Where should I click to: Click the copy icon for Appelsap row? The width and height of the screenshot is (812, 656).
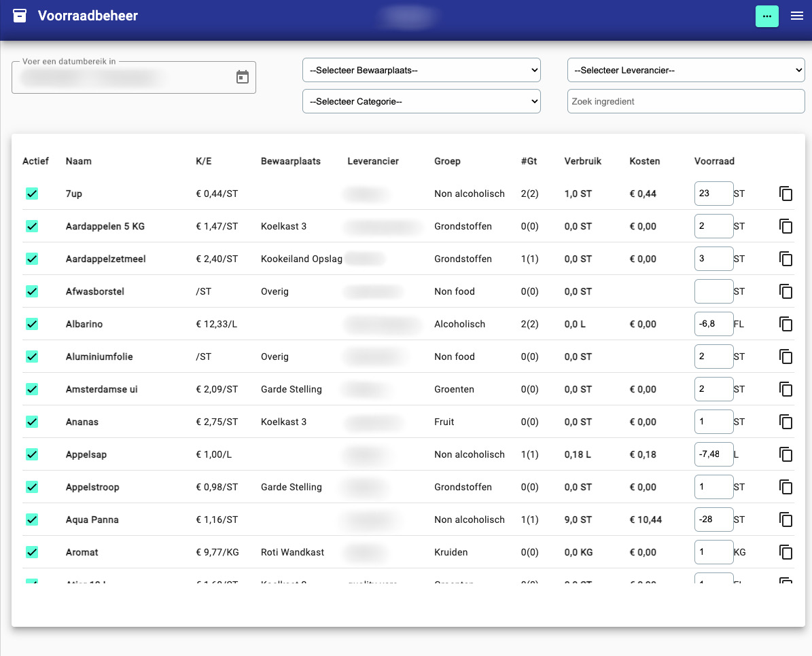click(785, 454)
